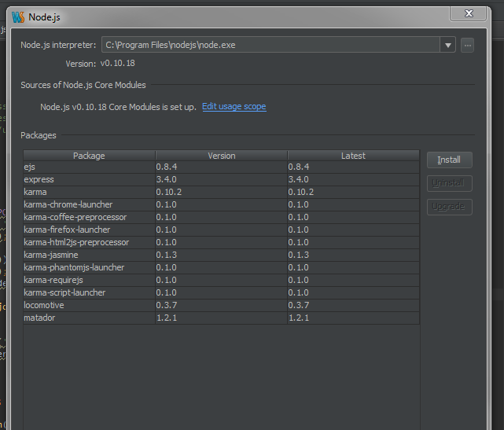
Task: Select the karma package name
Action: coord(35,192)
